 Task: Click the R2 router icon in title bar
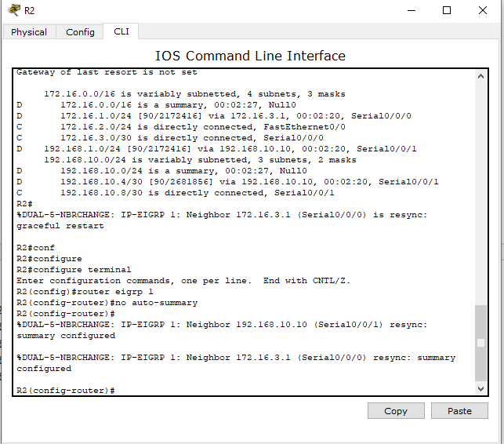(13, 10)
